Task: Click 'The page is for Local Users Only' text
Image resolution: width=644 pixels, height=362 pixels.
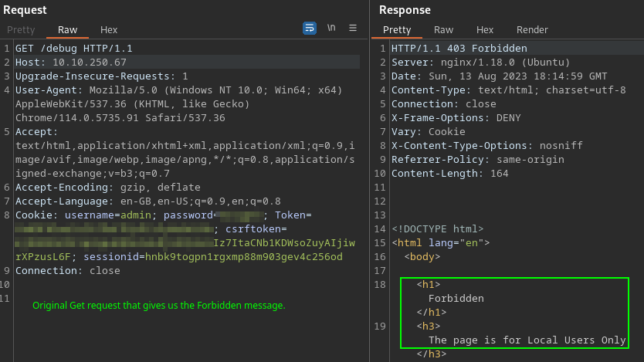Action: coord(527,340)
